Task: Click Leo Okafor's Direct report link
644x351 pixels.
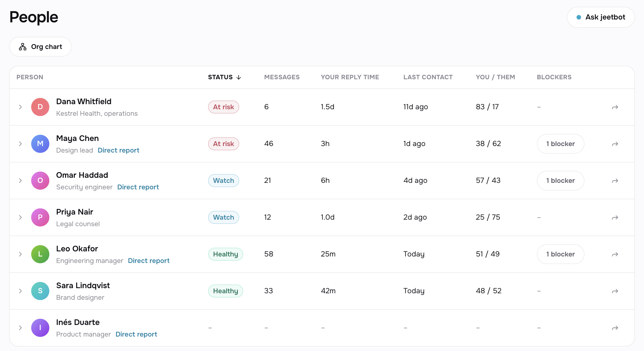Action: coord(149,261)
